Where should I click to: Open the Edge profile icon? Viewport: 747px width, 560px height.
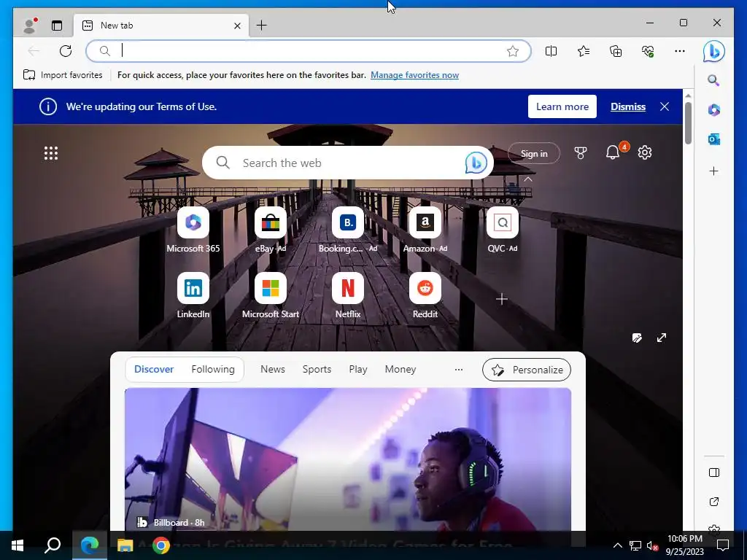[30, 26]
